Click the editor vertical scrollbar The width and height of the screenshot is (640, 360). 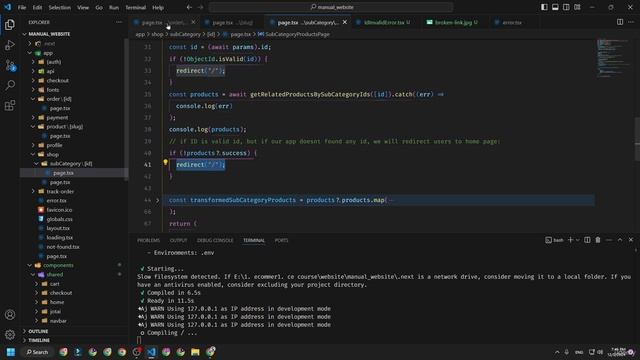637,139
